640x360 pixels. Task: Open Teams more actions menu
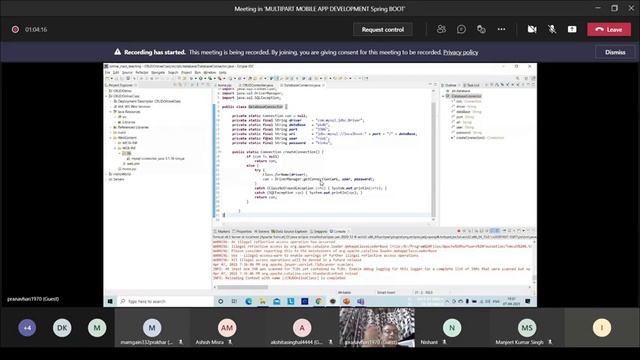tap(501, 29)
